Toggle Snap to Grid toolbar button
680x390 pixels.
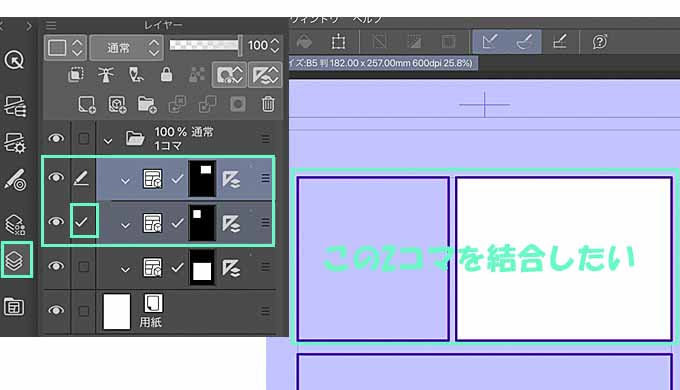point(559,42)
